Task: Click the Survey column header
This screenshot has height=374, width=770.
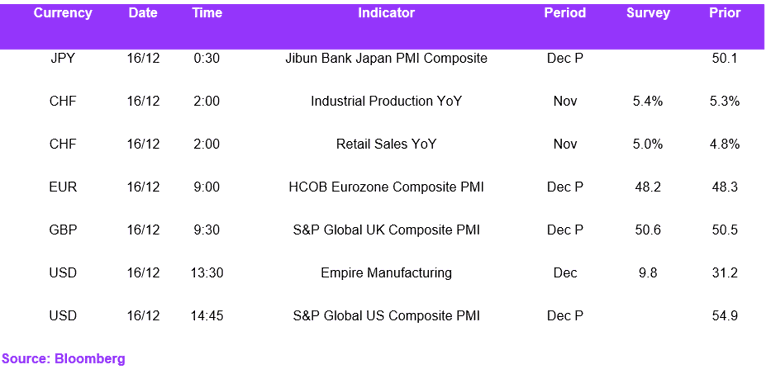Action: (x=648, y=13)
